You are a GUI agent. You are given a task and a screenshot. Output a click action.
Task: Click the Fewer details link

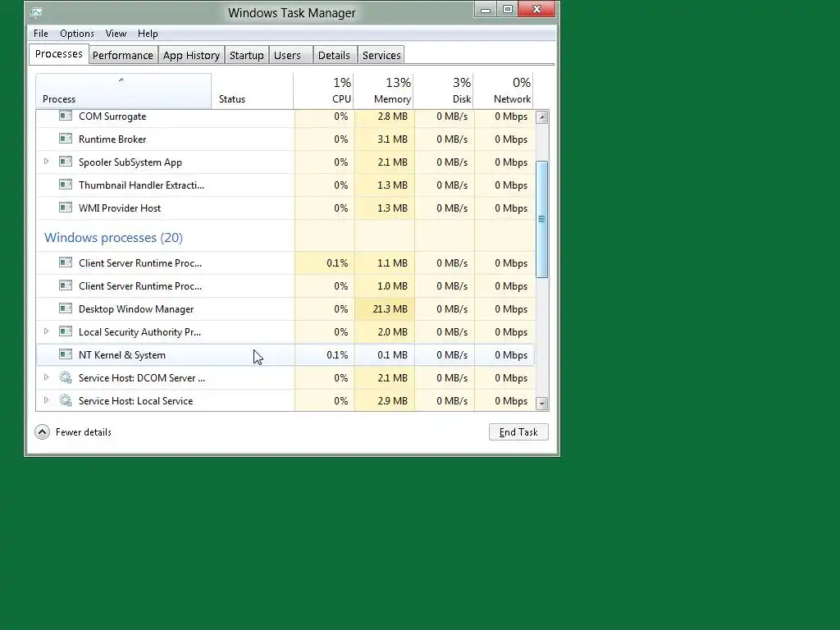[84, 432]
